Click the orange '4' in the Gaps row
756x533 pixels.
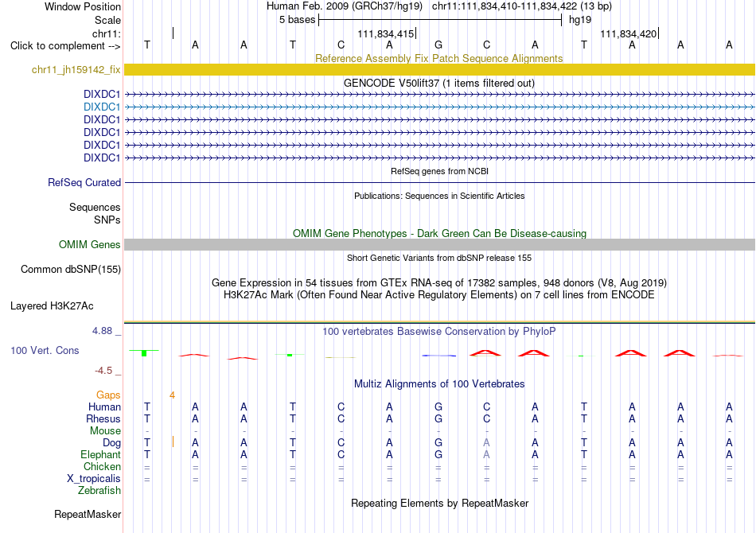click(172, 395)
